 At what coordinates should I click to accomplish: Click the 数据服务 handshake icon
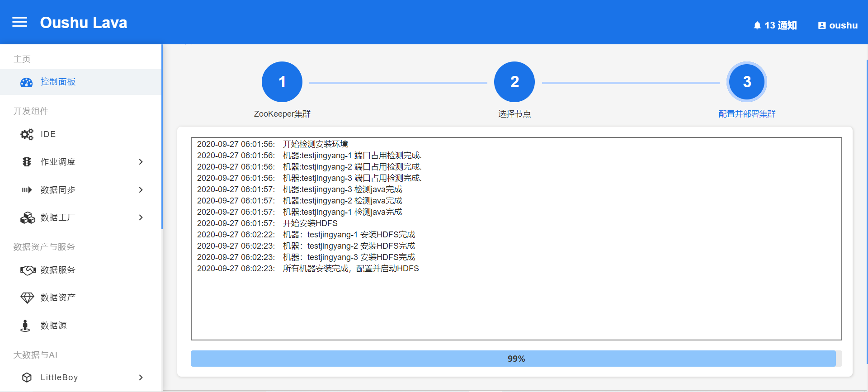(28, 270)
